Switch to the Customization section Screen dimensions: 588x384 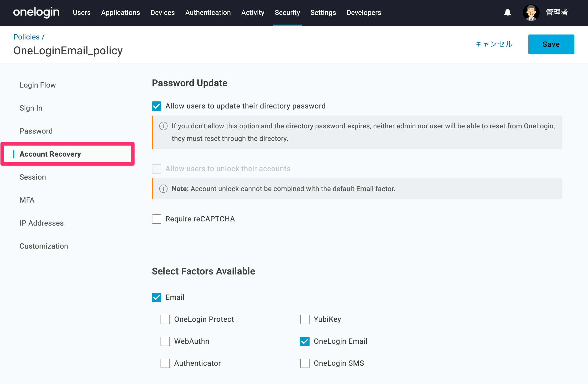tap(44, 246)
